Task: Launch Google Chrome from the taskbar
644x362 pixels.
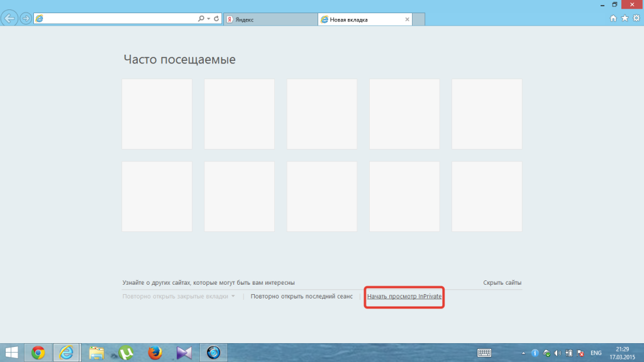Action: pyautogui.click(x=38, y=353)
